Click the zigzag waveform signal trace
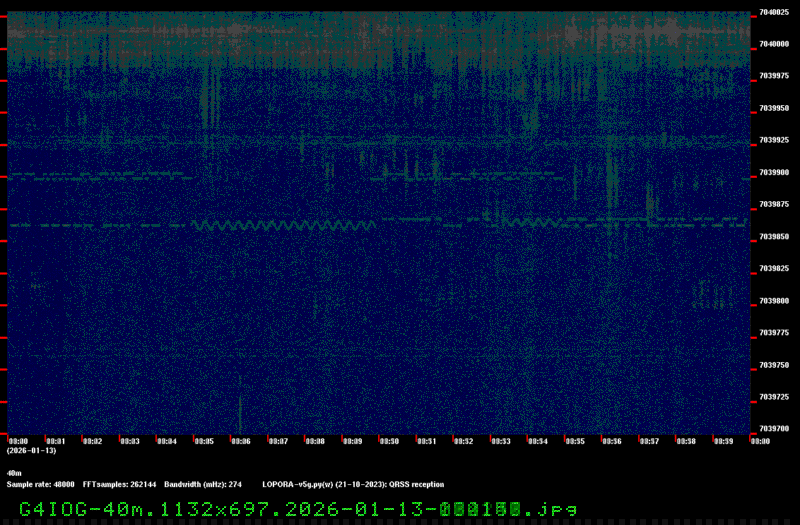This screenshot has height=525, width=800. (x=284, y=226)
